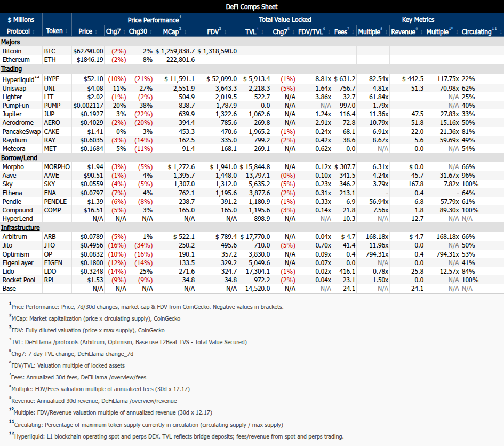This screenshot has width=504, height=446.
Task: Click the Ethereum protocol name
Action: pyautogui.click(x=16, y=60)
